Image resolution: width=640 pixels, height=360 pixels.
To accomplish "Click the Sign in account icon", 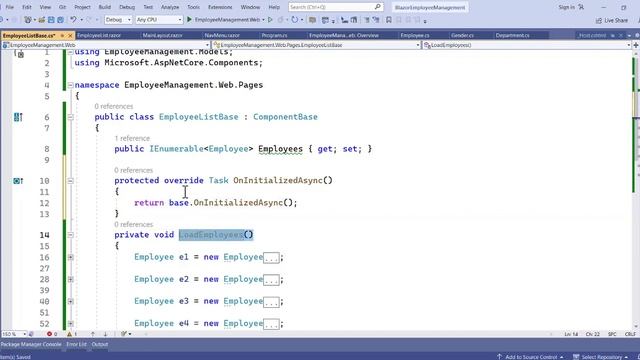I will click(x=581, y=7).
